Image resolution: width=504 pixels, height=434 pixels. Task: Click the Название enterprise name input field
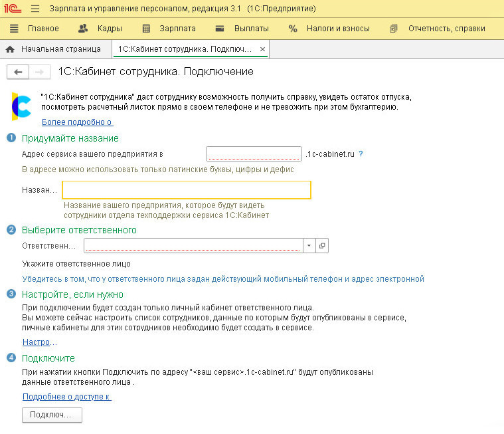[x=186, y=190]
